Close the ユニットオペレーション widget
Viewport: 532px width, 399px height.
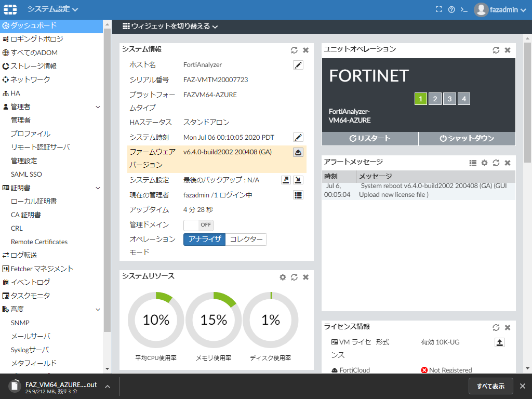pos(508,50)
